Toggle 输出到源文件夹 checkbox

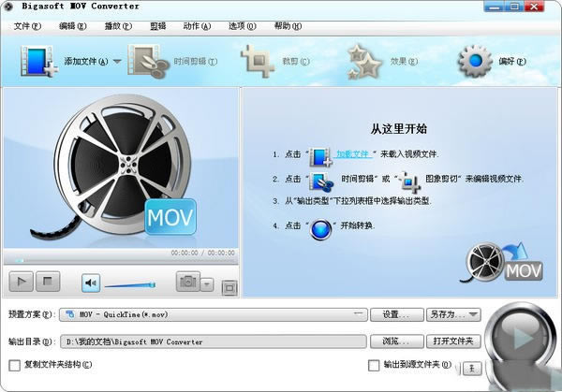click(373, 365)
